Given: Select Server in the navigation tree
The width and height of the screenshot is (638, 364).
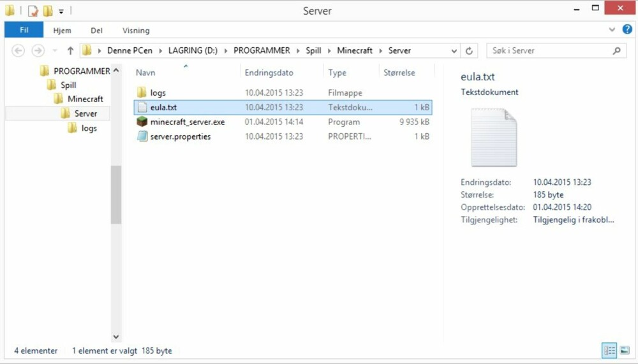Looking at the screenshot, I should 85,113.
